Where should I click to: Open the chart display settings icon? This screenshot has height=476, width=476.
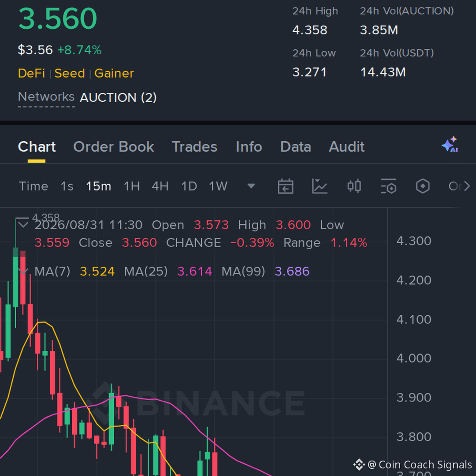coord(388,186)
